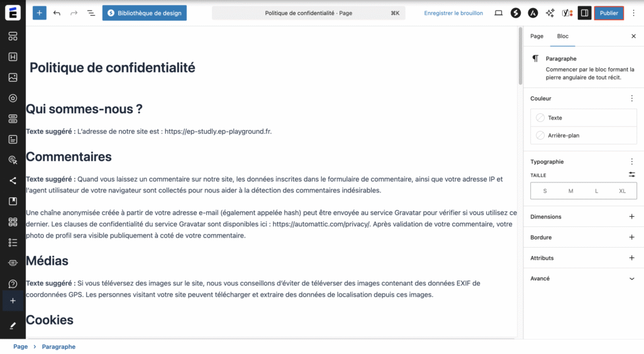
Task: Open Bibliothèque de design library
Action: [x=145, y=13]
